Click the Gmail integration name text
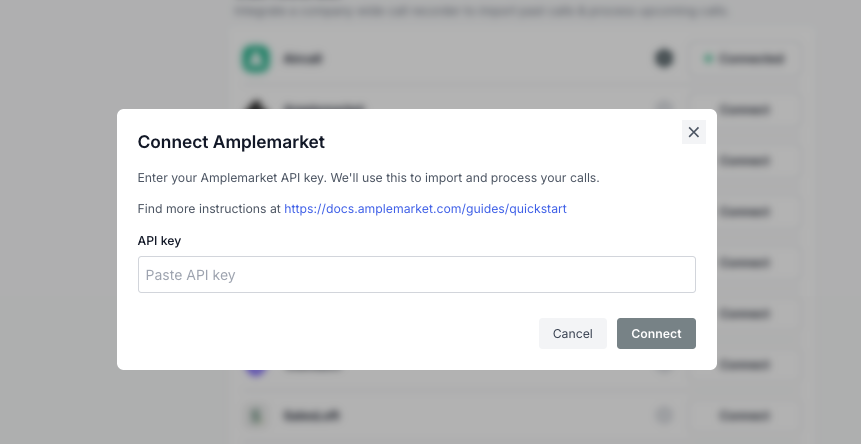The width and height of the screenshot is (861, 444). point(303,59)
